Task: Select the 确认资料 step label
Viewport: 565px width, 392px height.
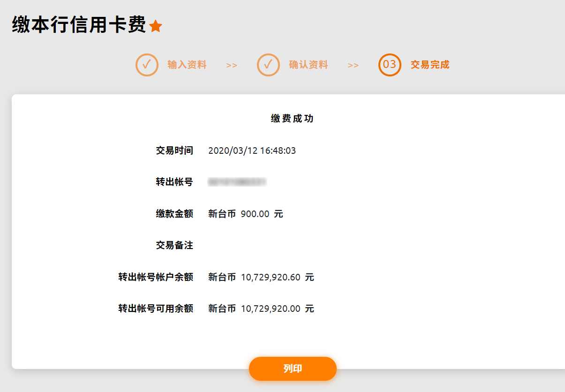Action: click(309, 65)
